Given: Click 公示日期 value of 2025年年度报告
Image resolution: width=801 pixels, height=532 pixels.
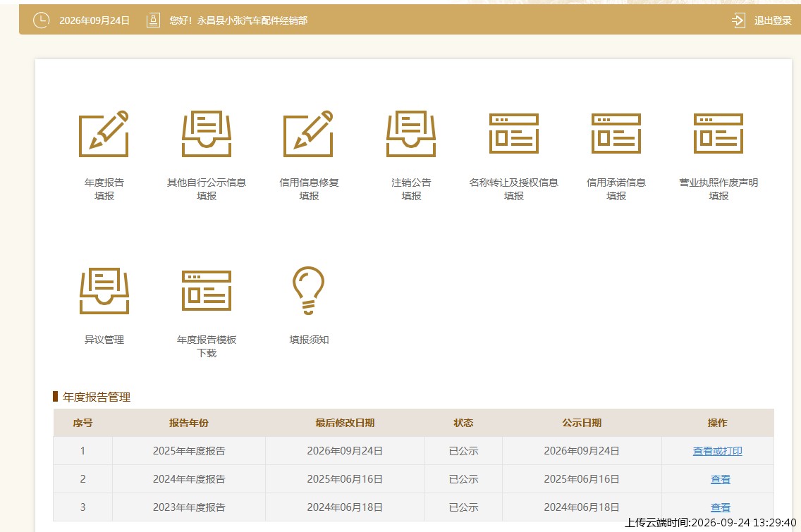Looking at the screenshot, I should [582, 451].
